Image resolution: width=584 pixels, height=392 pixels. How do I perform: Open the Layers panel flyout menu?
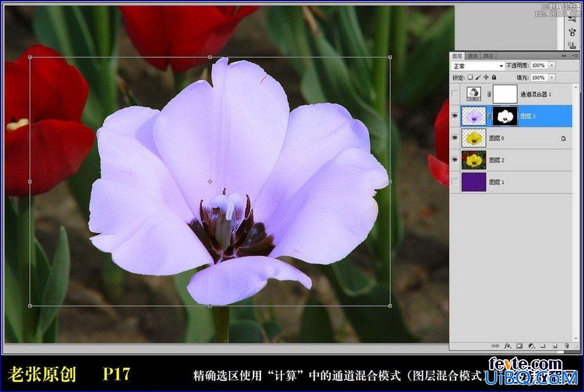[x=575, y=56]
